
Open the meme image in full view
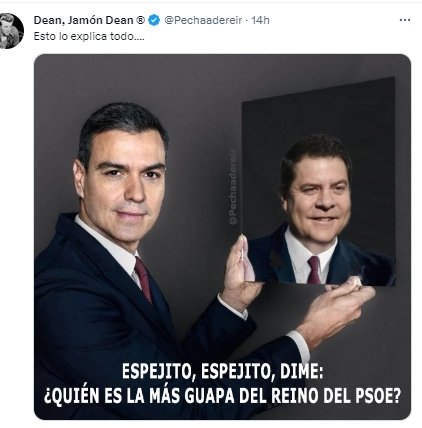click(222, 237)
